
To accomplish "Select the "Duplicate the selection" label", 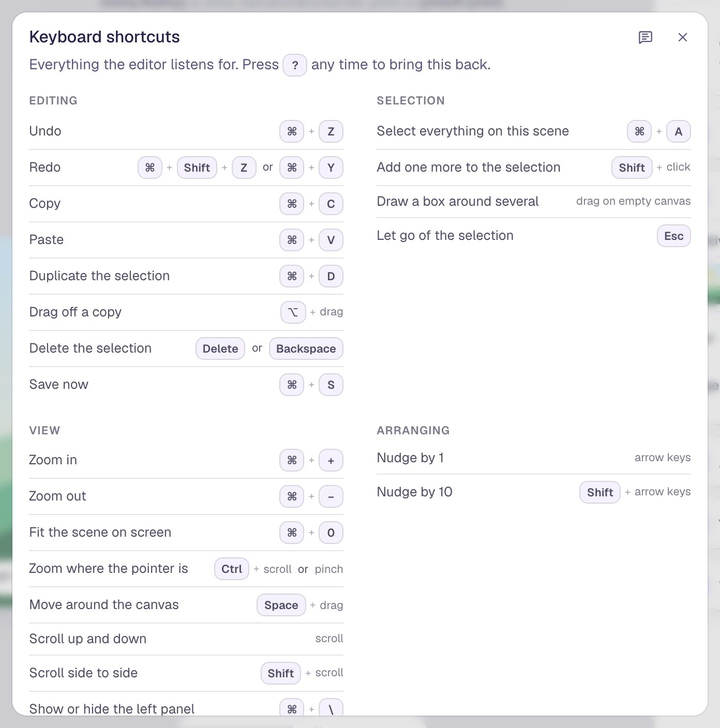I will (x=99, y=276).
